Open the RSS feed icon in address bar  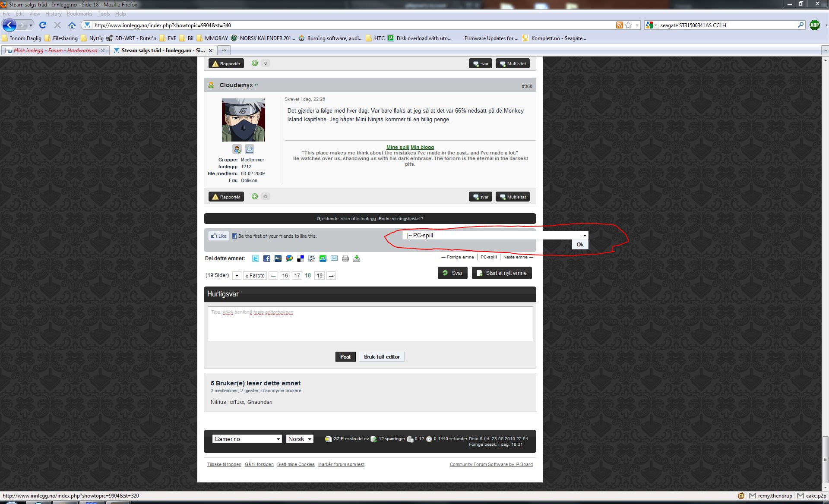coord(619,25)
